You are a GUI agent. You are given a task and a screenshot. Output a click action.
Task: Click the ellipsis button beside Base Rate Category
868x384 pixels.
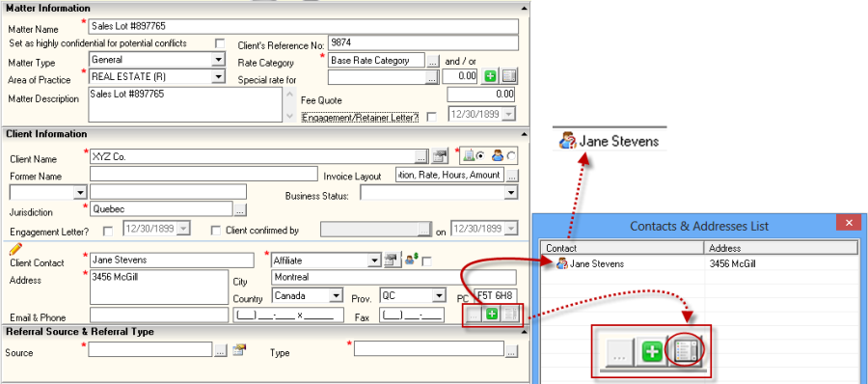click(x=433, y=61)
